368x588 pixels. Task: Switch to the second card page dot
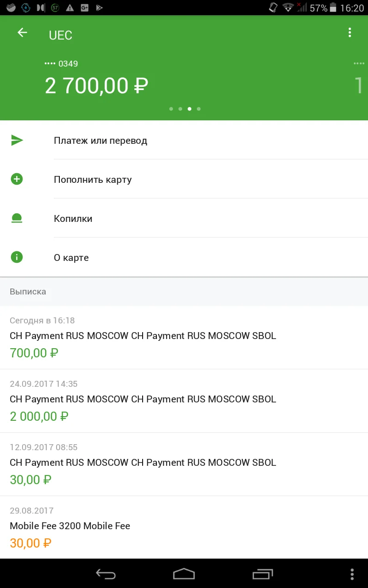[x=180, y=109]
